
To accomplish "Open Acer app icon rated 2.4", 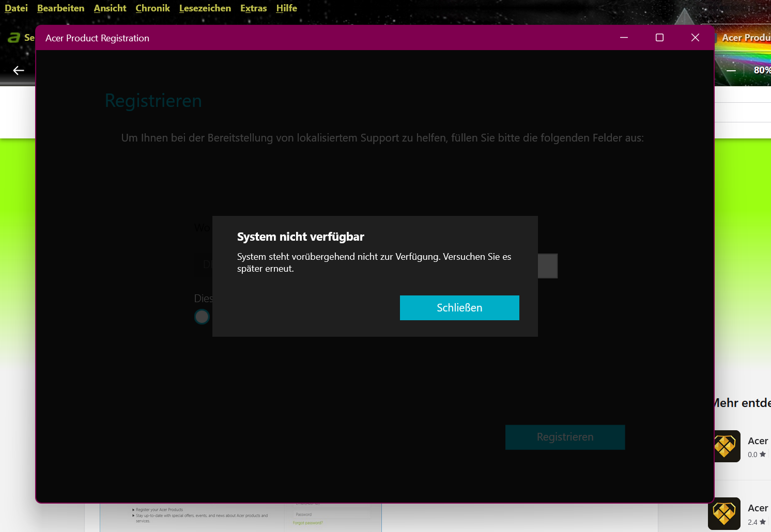I will click(x=724, y=513).
